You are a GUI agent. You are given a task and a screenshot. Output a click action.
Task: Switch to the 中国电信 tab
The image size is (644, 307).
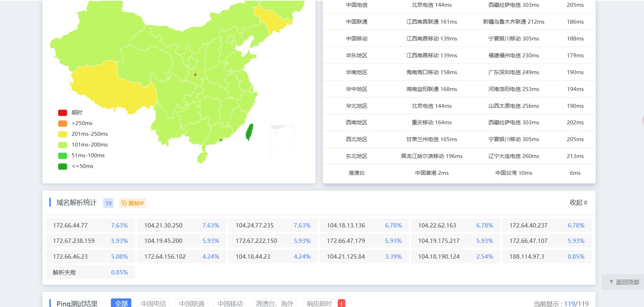(x=153, y=303)
